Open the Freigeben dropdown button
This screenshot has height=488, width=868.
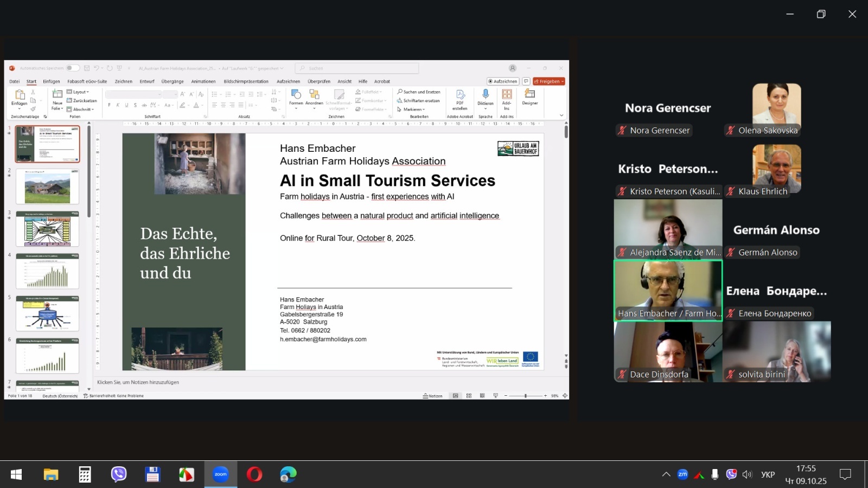pyautogui.click(x=549, y=81)
